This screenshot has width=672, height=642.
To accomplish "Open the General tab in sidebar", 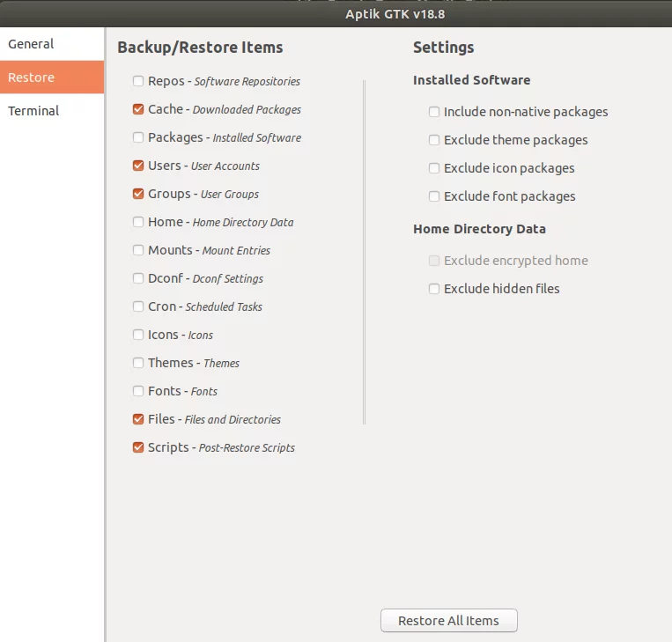I will [x=52, y=44].
